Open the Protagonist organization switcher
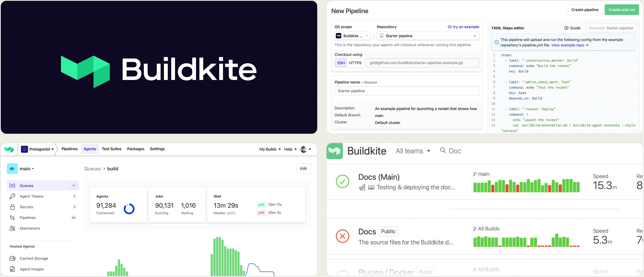 (38, 149)
